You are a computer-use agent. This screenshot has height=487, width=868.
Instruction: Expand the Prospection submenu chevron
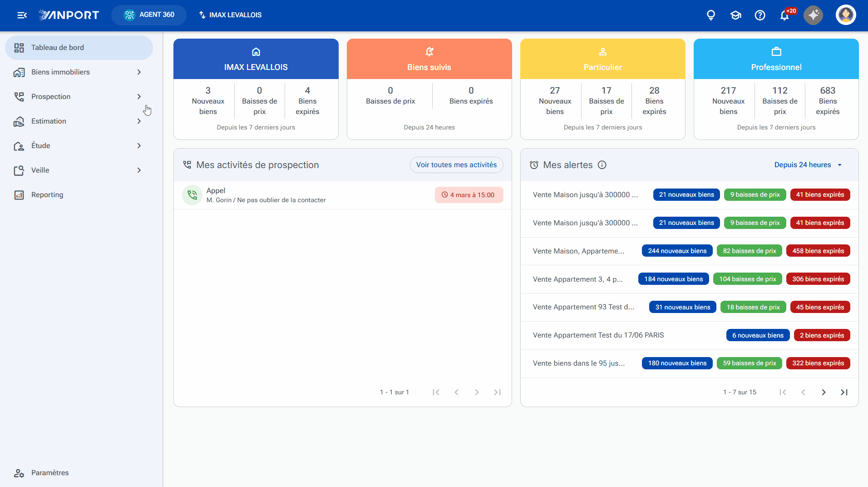(x=139, y=97)
